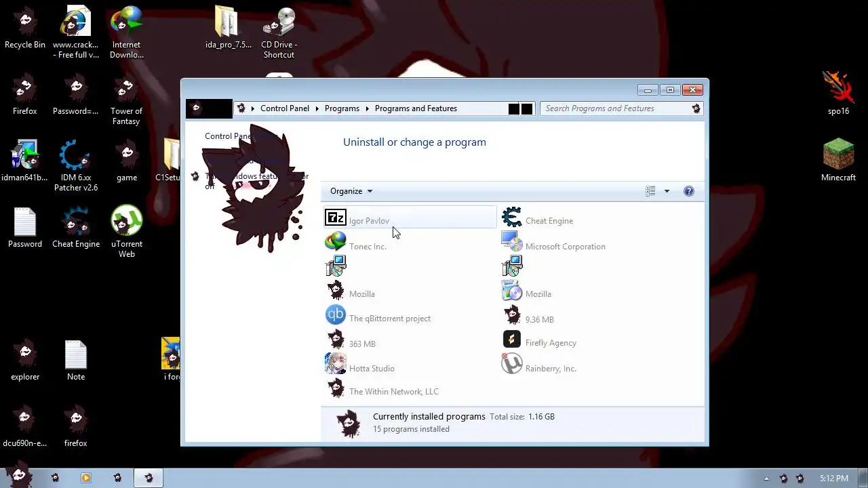The height and width of the screenshot is (488, 868).
Task: Click the Search Programs and Features field
Action: pyautogui.click(x=621, y=108)
